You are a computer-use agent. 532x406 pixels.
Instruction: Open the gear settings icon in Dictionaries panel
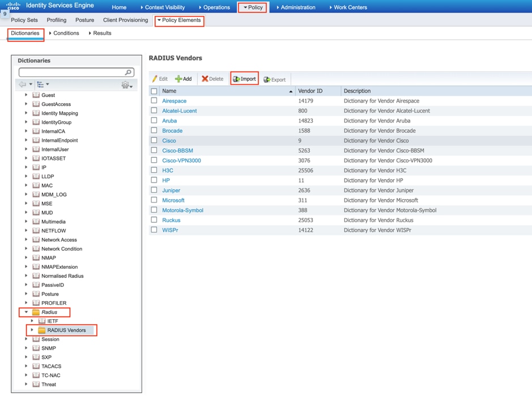tap(126, 85)
